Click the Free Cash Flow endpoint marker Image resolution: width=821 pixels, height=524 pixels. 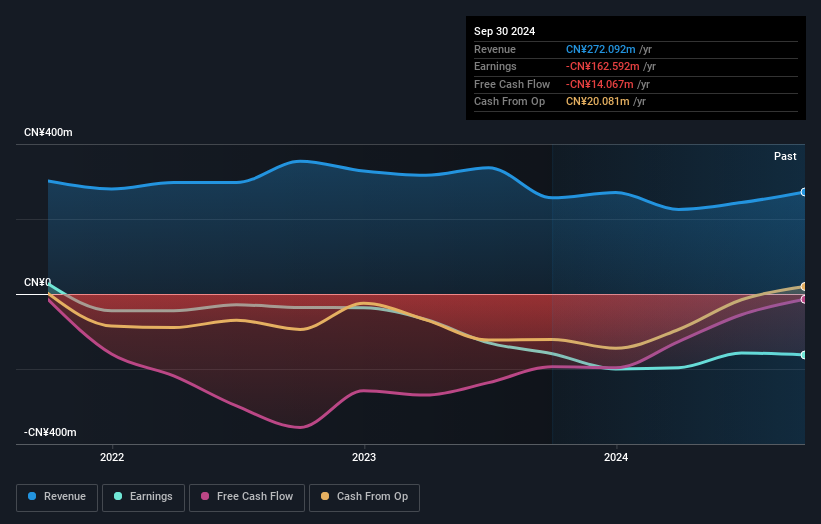(804, 299)
